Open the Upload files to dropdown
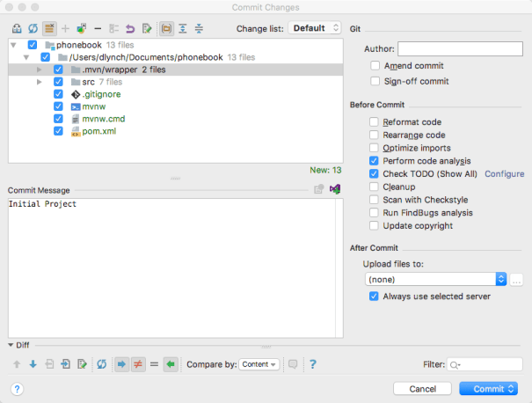This screenshot has width=532, height=403. click(x=436, y=279)
